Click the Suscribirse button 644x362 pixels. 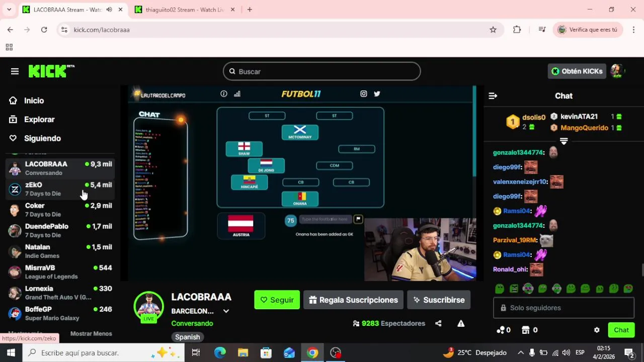439,300
